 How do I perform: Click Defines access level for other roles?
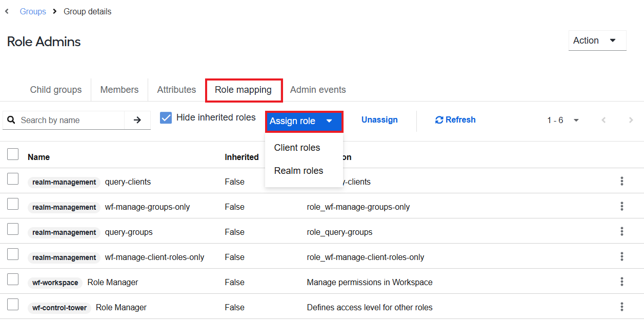370,308
